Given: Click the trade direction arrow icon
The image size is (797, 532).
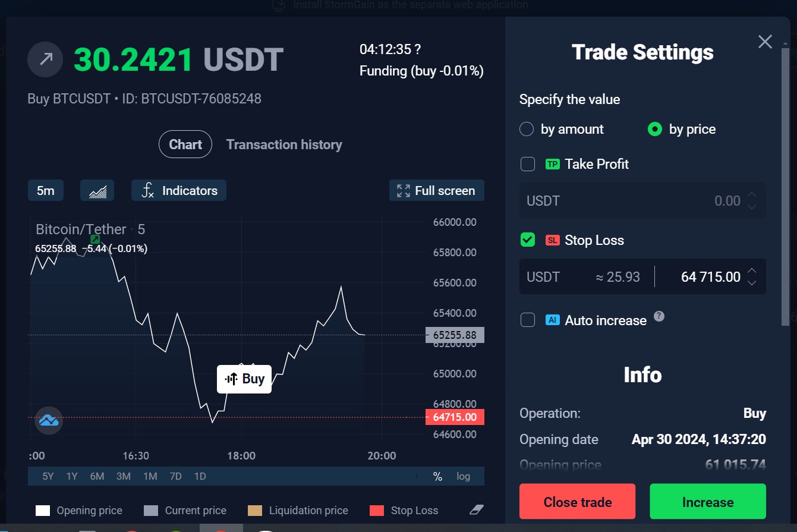Looking at the screenshot, I should tap(45, 59).
